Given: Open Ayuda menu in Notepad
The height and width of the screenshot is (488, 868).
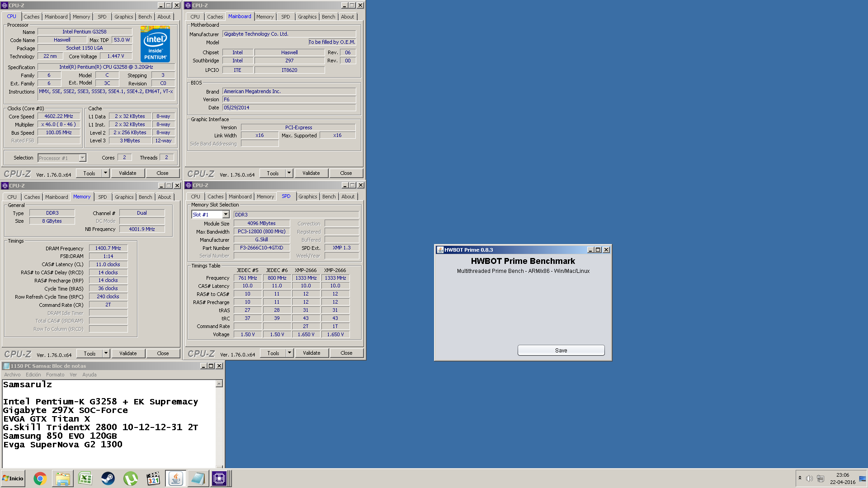Looking at the screenshot, I should (x=90, y=375).
